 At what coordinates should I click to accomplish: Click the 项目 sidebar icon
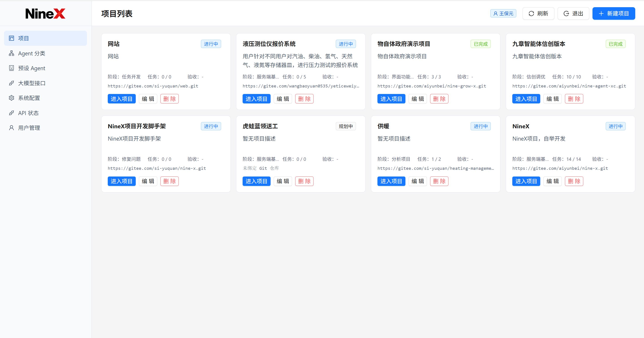11,38
